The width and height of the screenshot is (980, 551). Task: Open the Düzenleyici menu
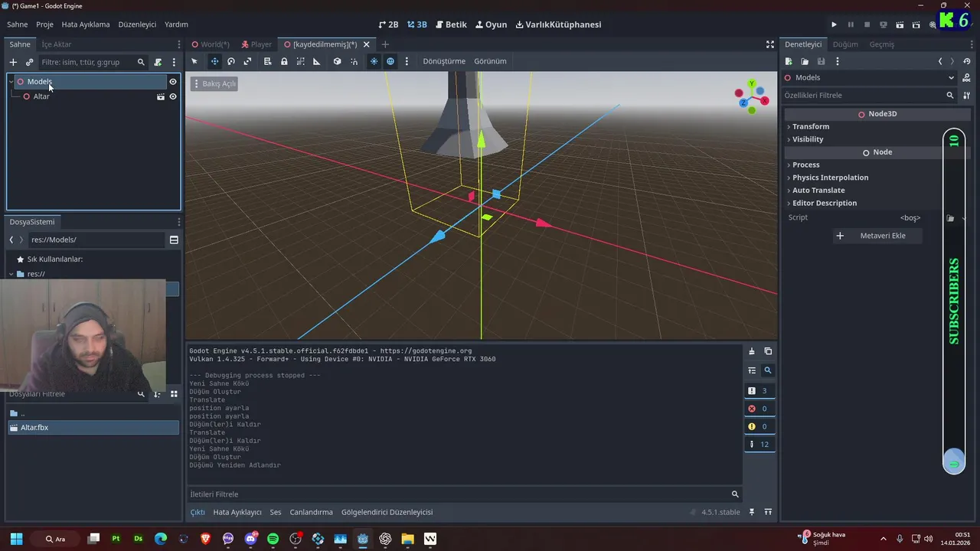(137, 24)
